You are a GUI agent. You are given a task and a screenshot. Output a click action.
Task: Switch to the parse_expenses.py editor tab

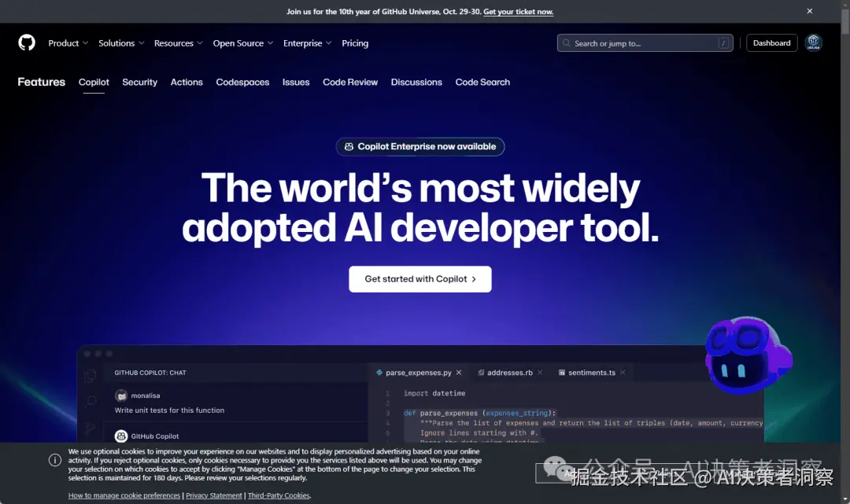419,373
